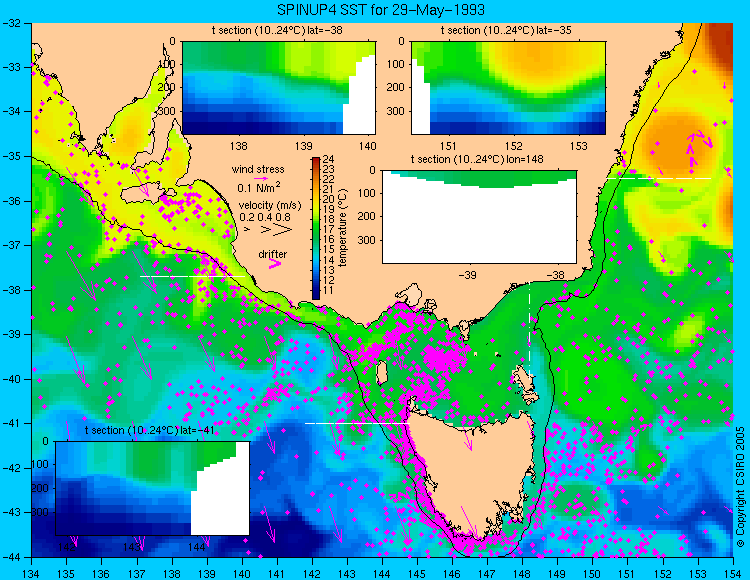Click colour bar tick label 20
The height and width of the screenshot is (580, 750).
(329, 199)
